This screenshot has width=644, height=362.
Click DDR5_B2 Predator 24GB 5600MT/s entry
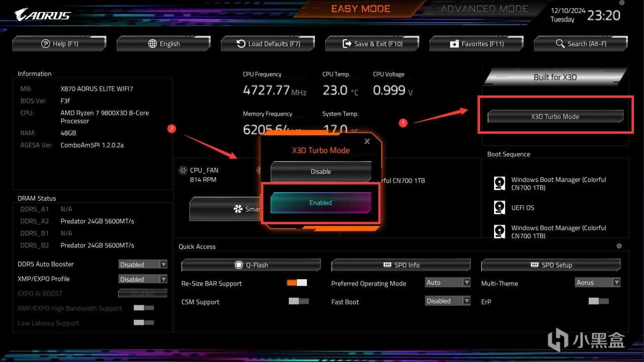coord(97,245)
